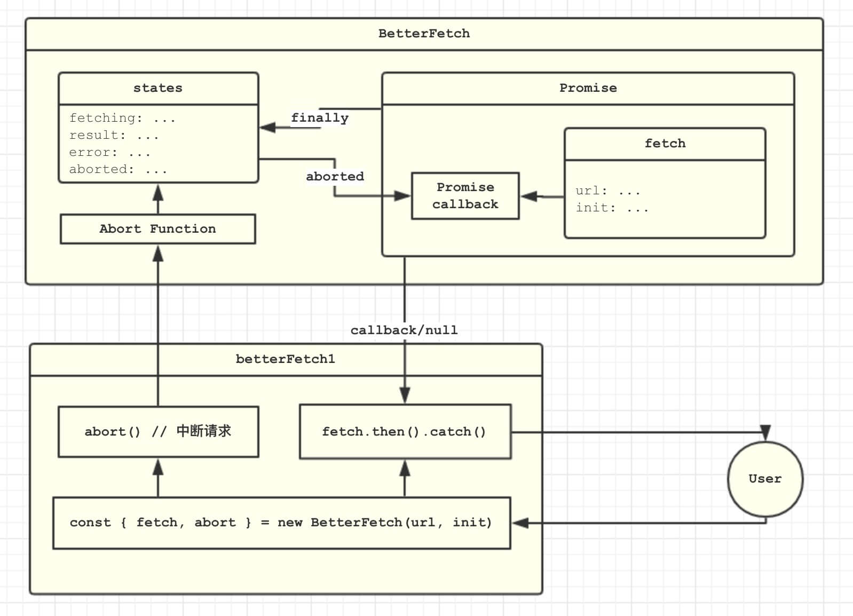The image size is (853, 616).
Task: Click the Promise container header
Action: (588, 88)
